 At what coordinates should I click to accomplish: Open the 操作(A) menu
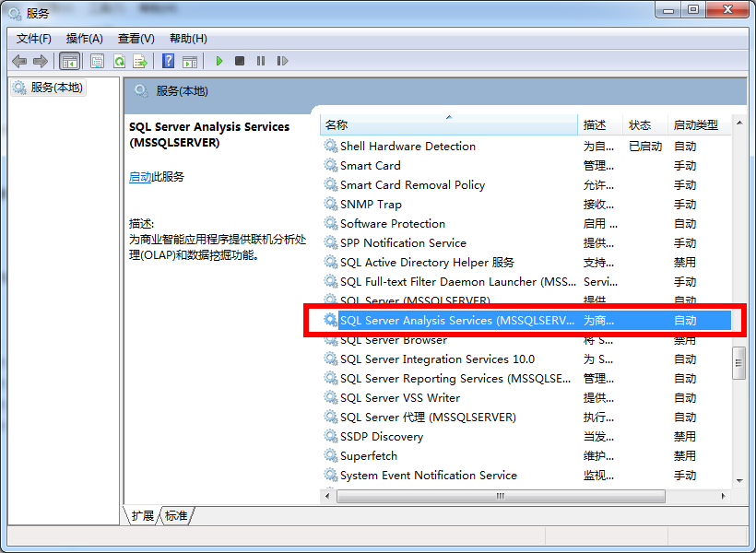click(85, 39)
